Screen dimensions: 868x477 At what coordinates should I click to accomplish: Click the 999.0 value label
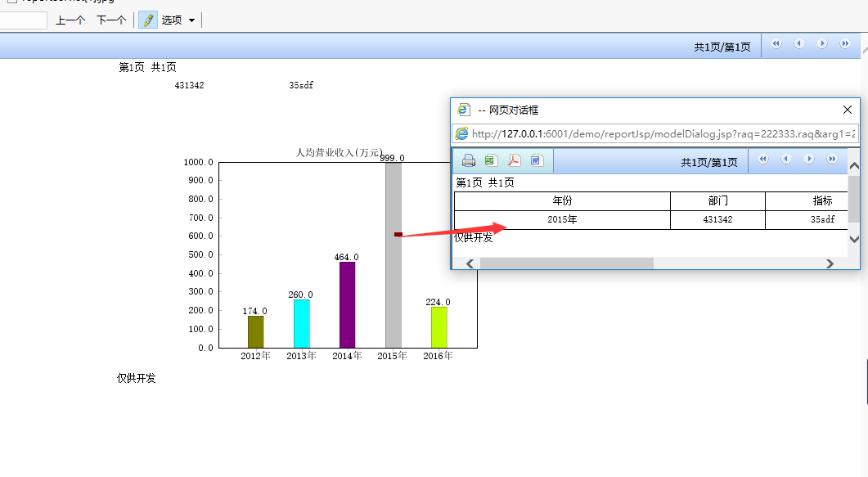[392, 158]
